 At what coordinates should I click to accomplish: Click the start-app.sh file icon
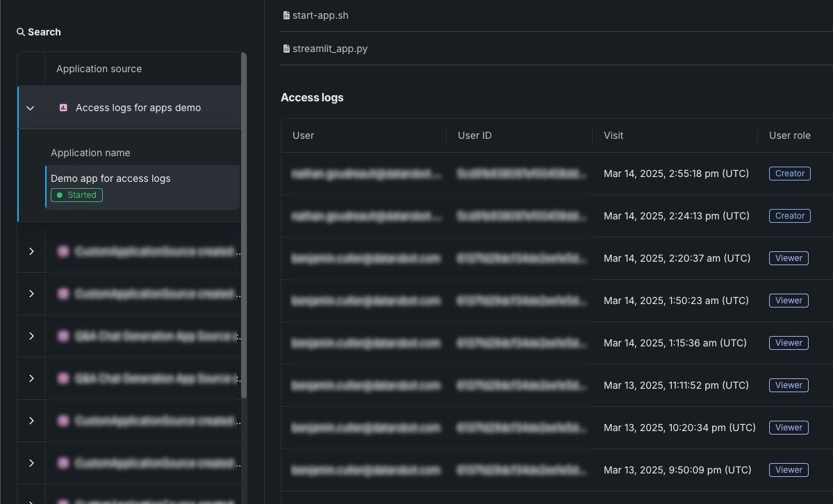[286, 15]
